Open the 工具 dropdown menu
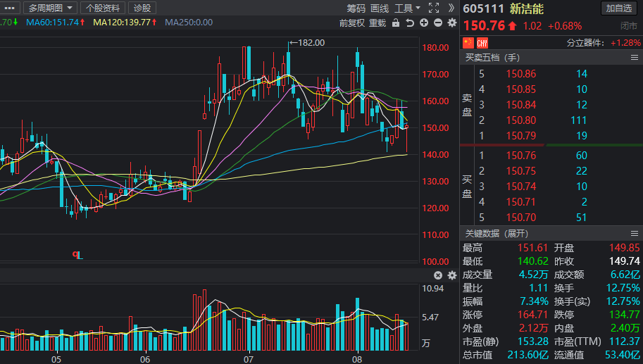Image resolution: width=643 pixels, height=364 pixels. [407, 8]
